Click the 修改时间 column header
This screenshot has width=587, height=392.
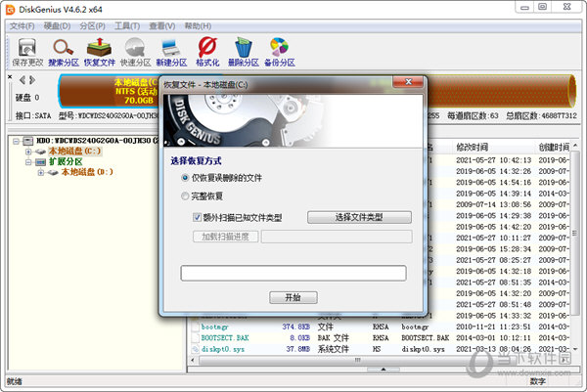point(472,148)
